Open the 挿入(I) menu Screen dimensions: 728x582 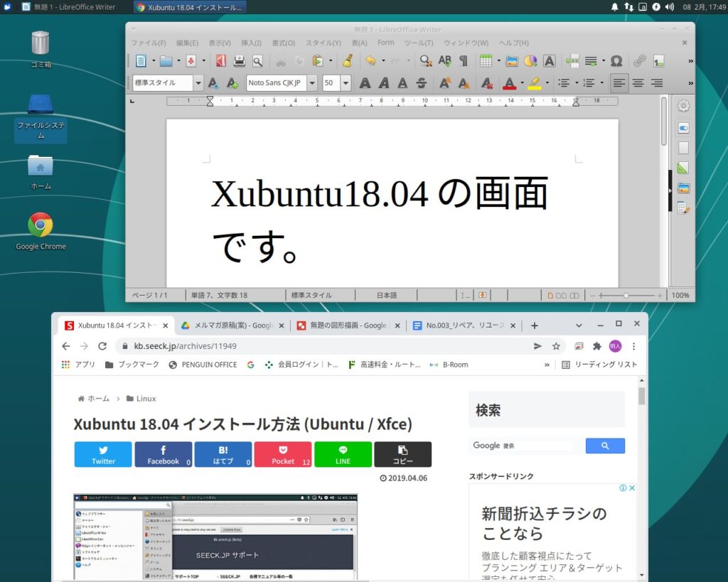point(251,43)
